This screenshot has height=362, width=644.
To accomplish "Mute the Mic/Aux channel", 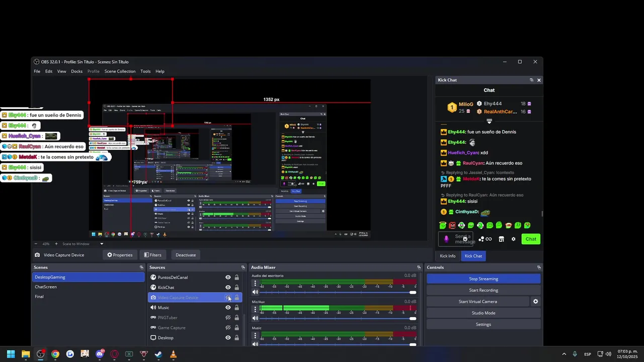I will [x=255, y=318].
